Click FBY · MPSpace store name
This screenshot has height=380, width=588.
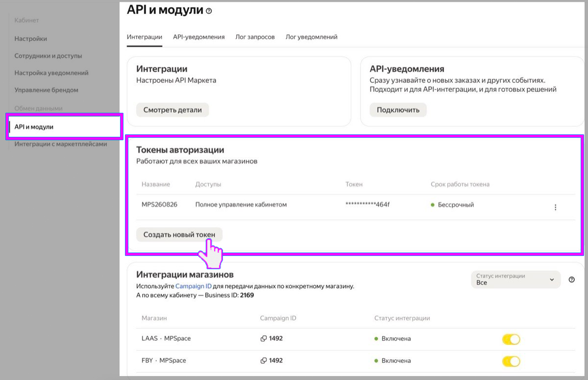point(164,360)
